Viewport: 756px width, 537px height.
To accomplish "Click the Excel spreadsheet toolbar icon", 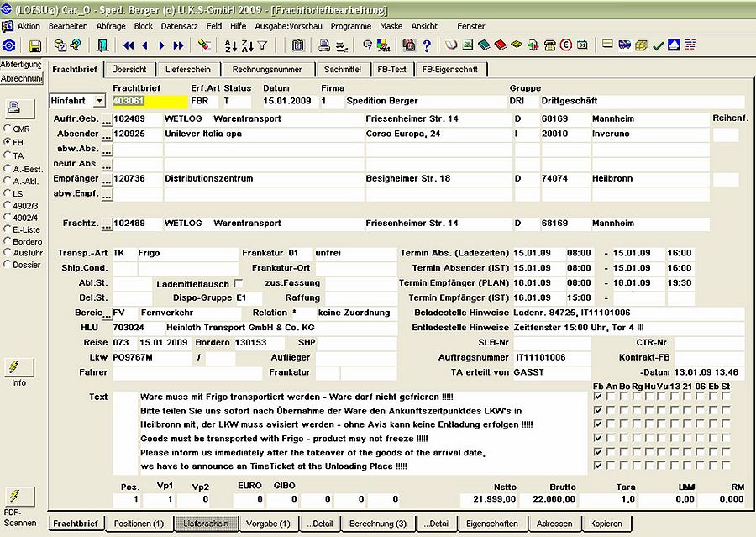I will click(468, 45).
